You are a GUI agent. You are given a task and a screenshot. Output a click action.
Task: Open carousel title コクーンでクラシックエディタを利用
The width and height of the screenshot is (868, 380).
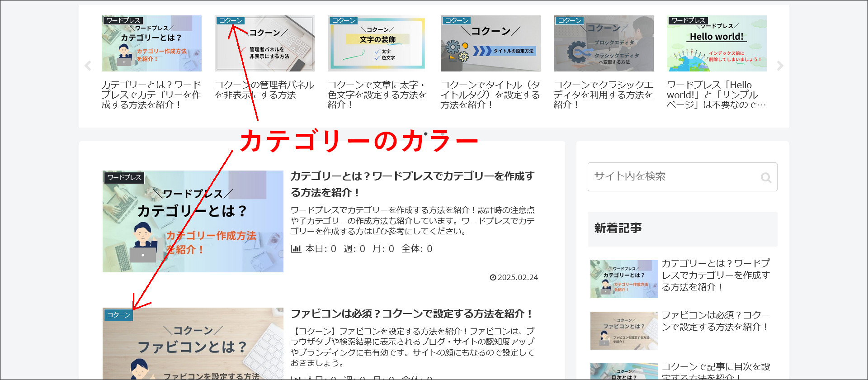pos(604,95)
